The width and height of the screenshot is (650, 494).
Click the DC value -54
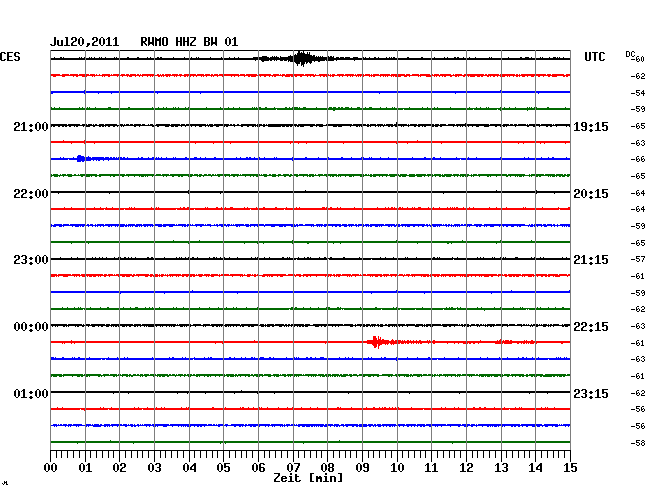tap(638, 93)
